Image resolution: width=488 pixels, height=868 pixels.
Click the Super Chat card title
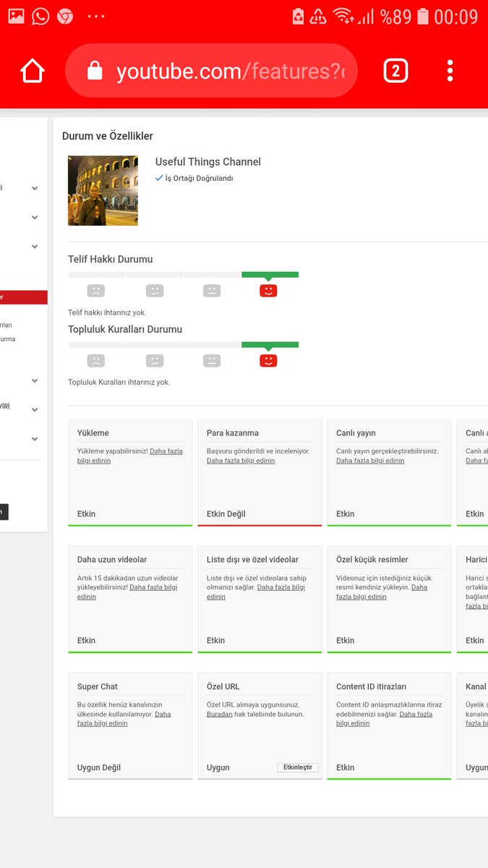tap(98, 686)
